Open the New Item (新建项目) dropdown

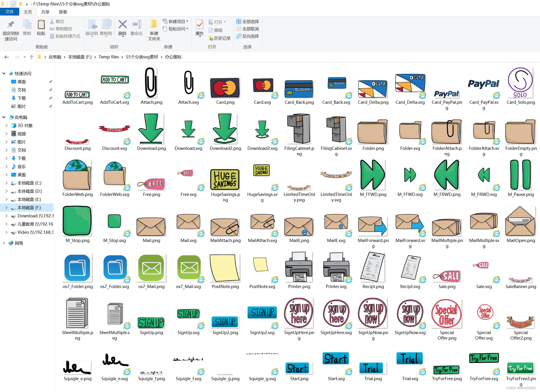[x=176, y=21]
